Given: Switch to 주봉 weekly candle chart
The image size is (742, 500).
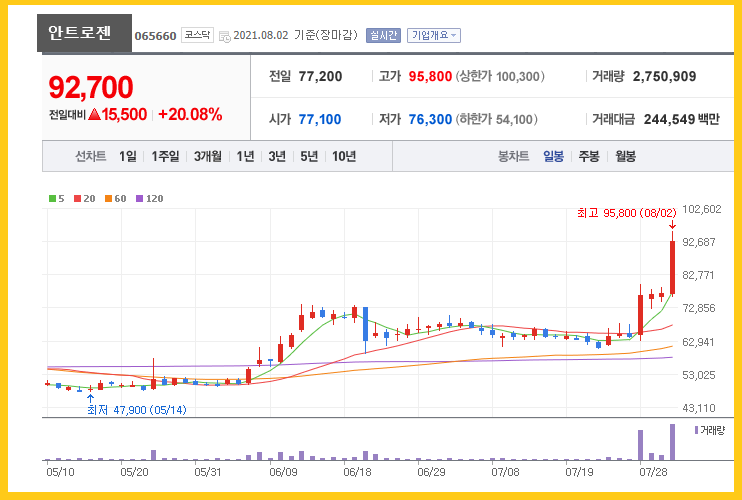Looking at the screenshot, I should pyautogui.click(x=589, y=156).
